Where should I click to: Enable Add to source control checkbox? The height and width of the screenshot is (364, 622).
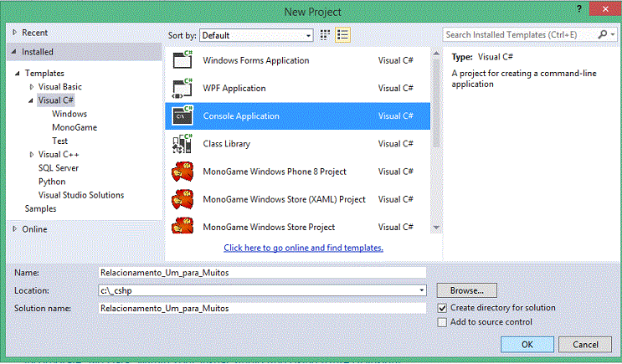click(x=442, y=322)
